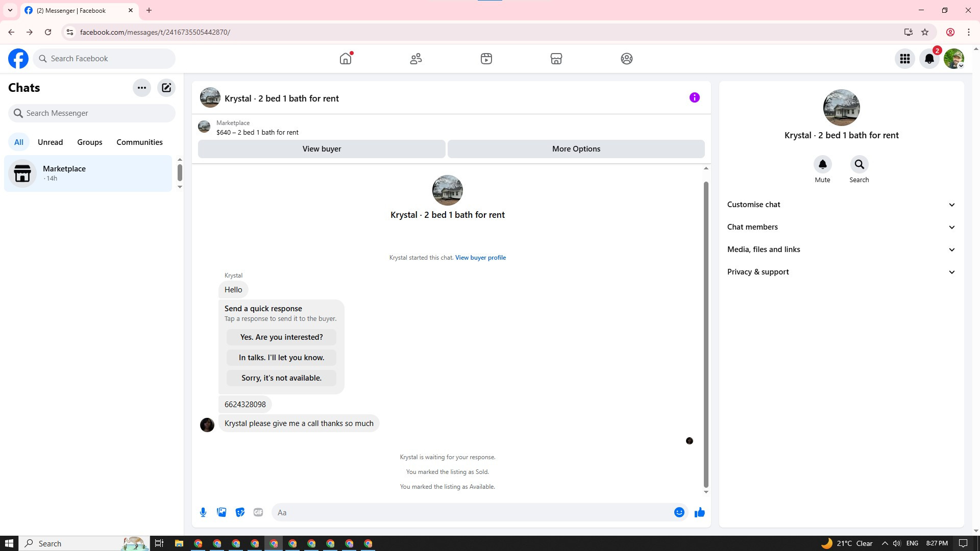This screenshot has width=980, height=551.
Task: Focus the Search Messenger field
Action: (x=92, y=113)
